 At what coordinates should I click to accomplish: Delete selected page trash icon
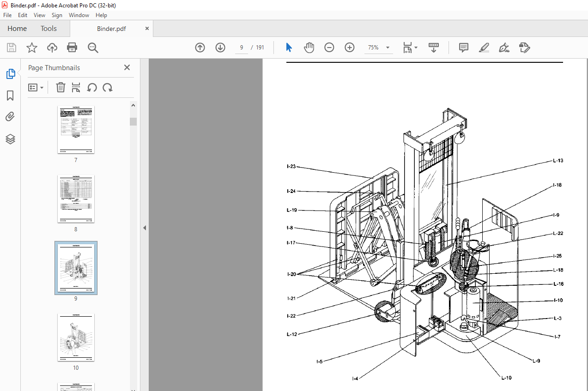(x=61, y=87)
